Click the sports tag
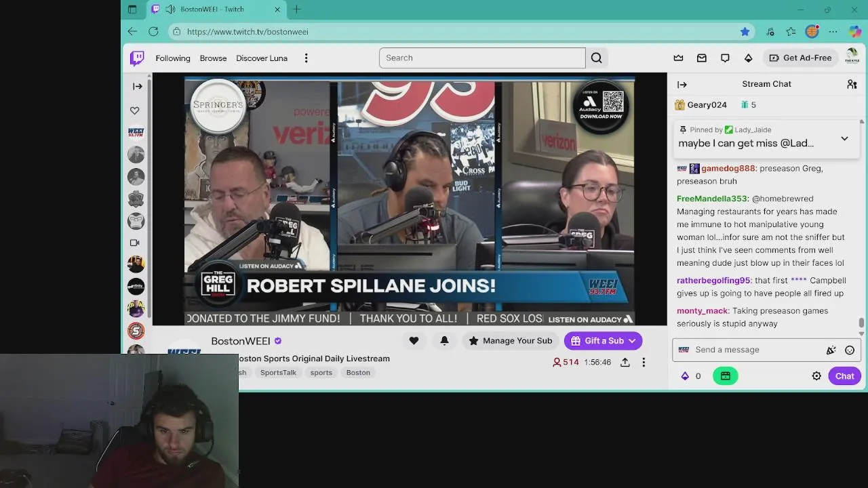Image resolution: width=868 pixels, height=488 pixels. (321, 373)
